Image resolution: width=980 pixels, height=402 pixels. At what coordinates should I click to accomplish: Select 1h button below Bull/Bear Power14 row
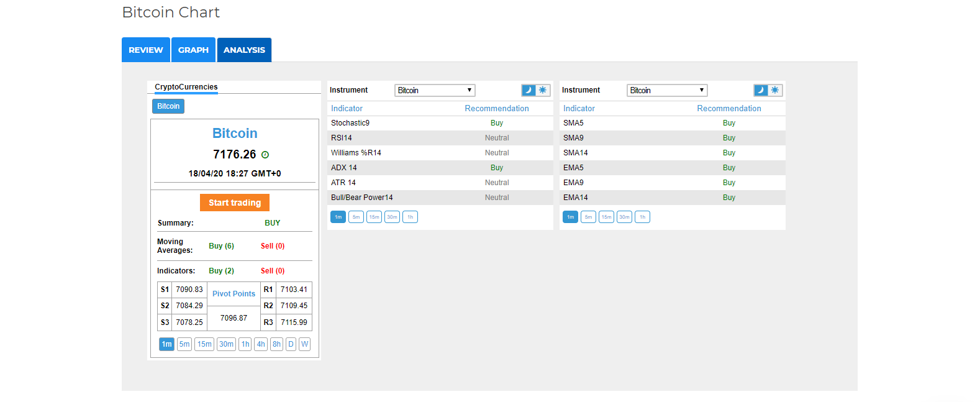(410, 217)
